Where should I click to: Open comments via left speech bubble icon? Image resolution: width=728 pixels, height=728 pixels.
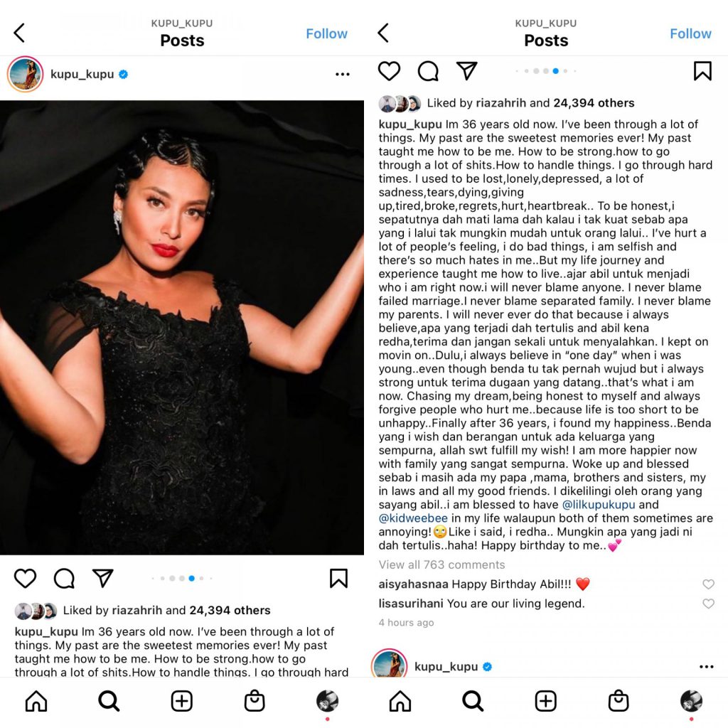[x=64, y=578]
